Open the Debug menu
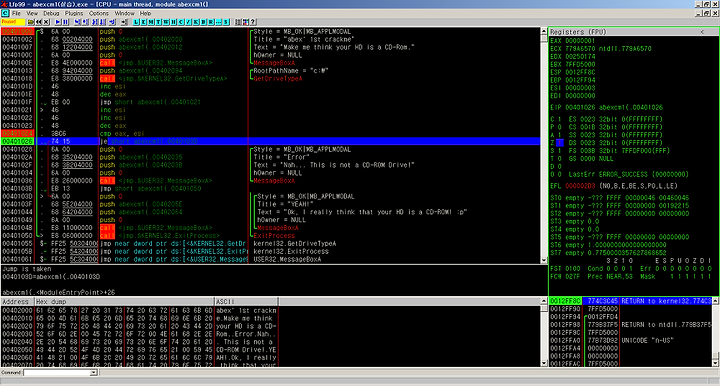Image resolution: width=720 pixels, height=386 pixels. [x=51, y=13]
